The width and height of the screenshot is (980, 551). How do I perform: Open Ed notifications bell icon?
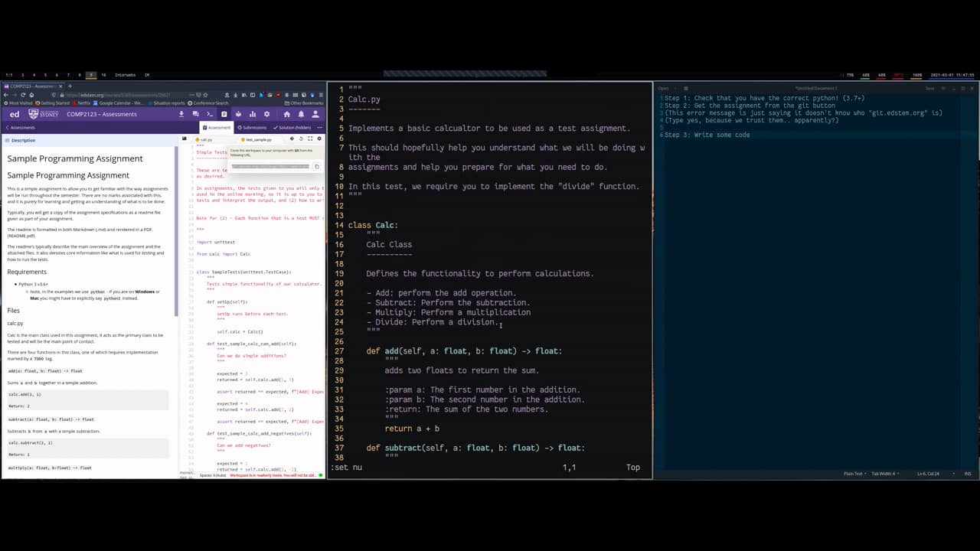301,114
